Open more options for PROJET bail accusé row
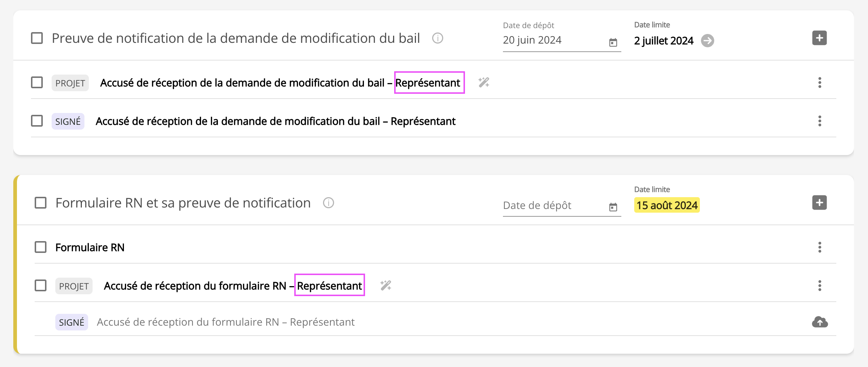The image size is (868, 367). coord(820,82)
